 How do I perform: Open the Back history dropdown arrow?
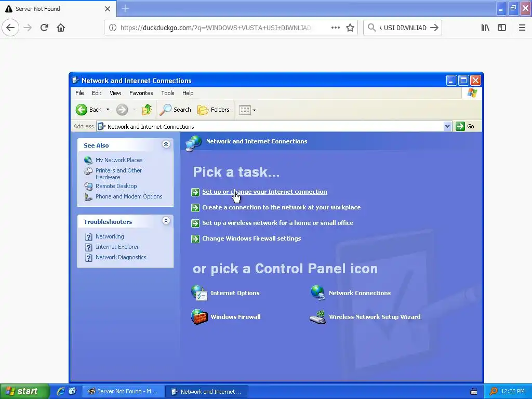tap(108, 110)
